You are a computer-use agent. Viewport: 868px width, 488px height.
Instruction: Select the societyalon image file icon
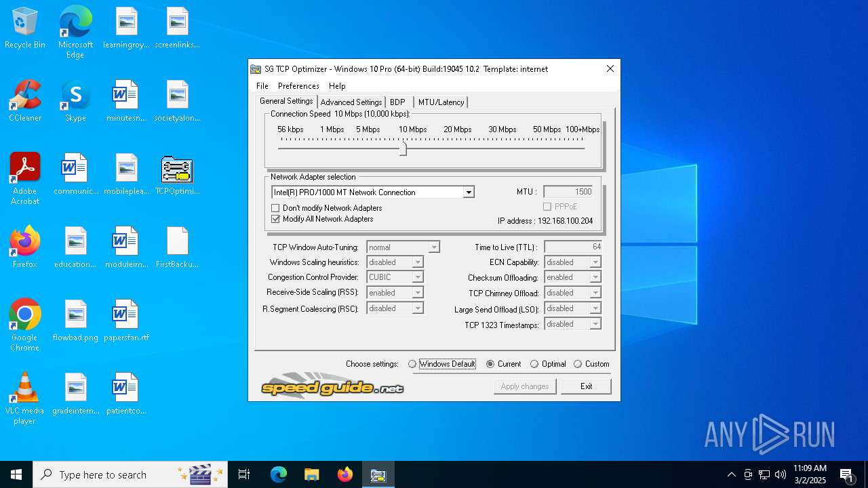click(x=177, y=102)
